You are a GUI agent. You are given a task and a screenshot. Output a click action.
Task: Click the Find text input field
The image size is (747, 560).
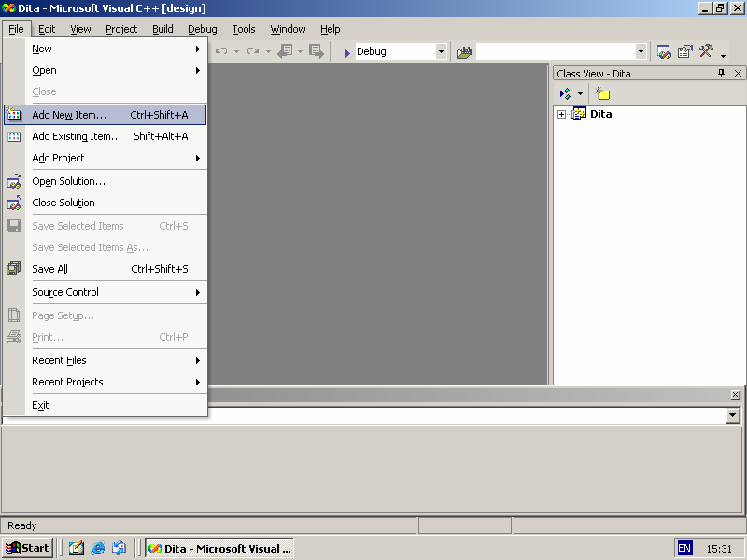point(556,51)
